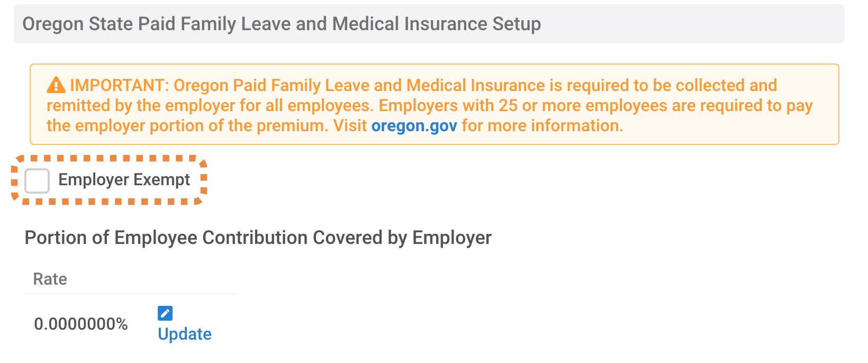This screenshot has width=868, height=363.
Task: Click the Employer Exempt label text
Action: pyautogui.click(x=124, y=180)
